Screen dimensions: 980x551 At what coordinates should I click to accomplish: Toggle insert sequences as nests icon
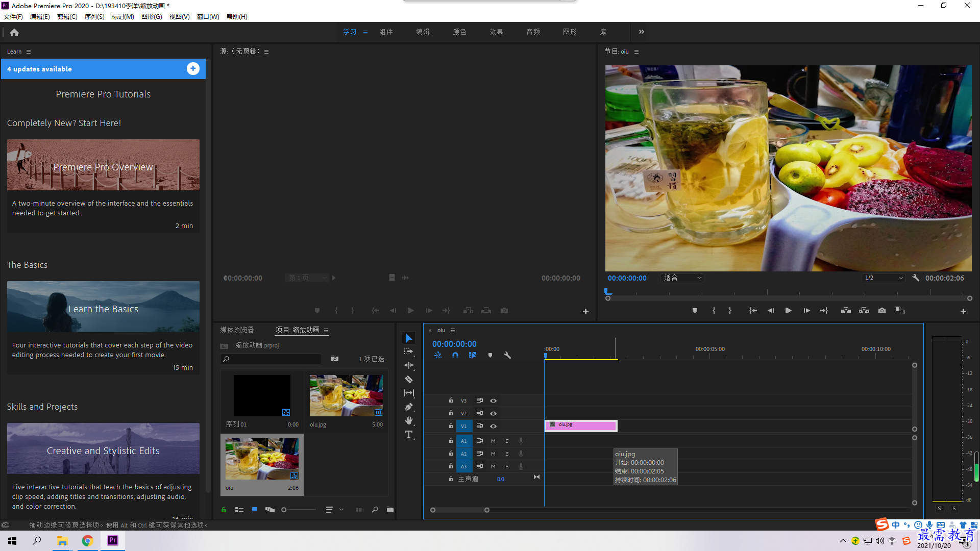[438, 355]
